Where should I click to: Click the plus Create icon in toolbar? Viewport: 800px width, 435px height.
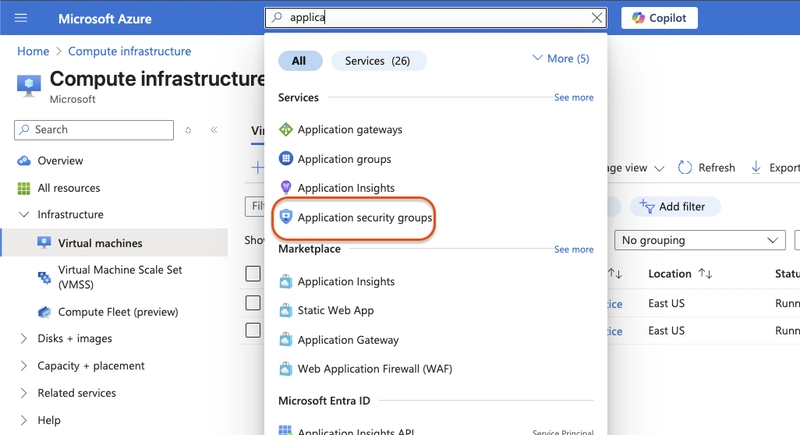pos(258,167)
